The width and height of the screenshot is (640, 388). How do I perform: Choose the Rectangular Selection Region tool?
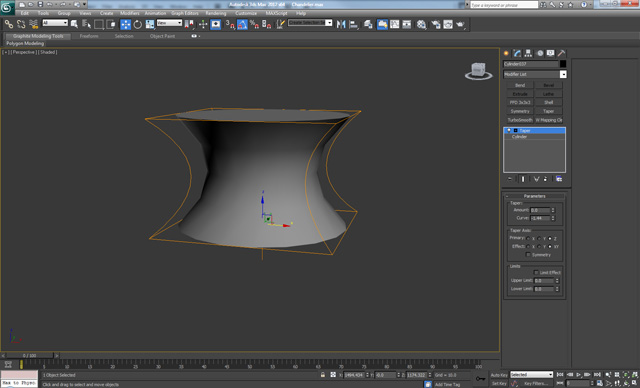[x=98, y=24]
